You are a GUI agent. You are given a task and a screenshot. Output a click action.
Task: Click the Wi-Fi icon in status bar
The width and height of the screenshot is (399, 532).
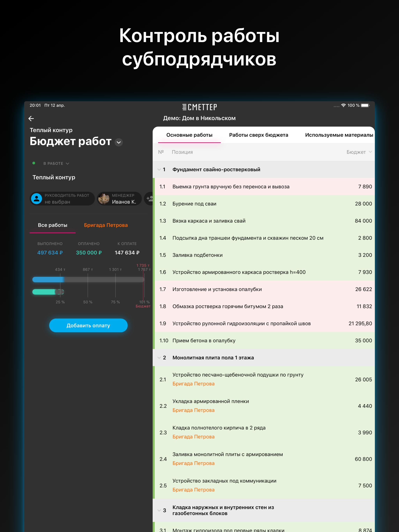(343, 105)
